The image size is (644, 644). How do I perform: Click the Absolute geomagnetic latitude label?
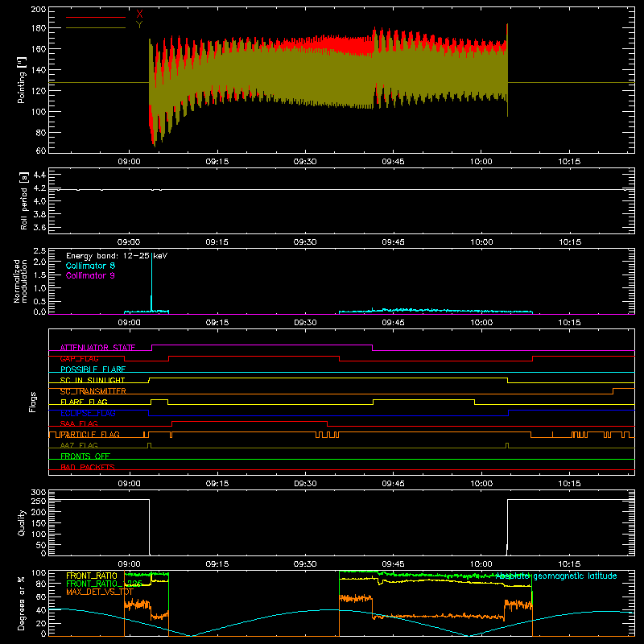coord(556,576)
